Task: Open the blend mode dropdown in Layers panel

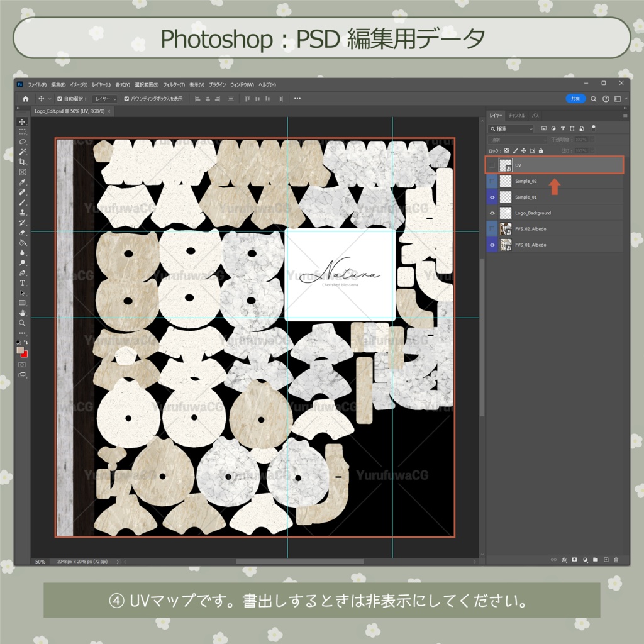Action: click(x=516, y=139)
